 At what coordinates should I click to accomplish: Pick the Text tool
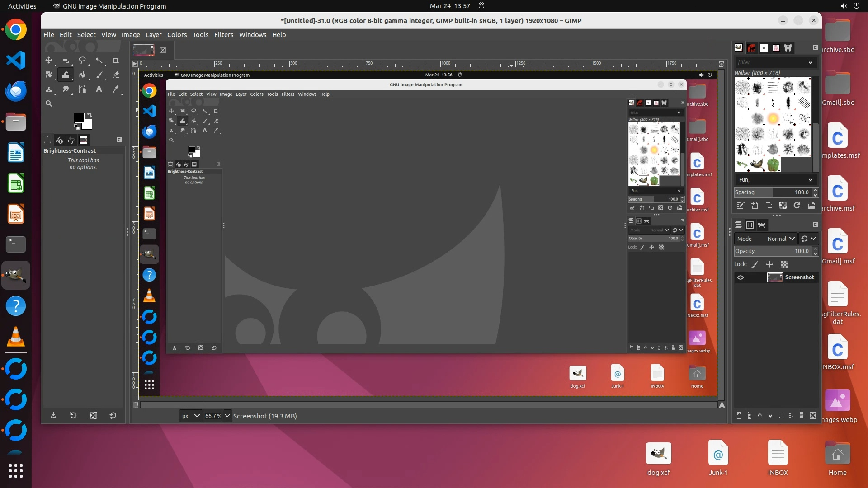pos(99,89)
